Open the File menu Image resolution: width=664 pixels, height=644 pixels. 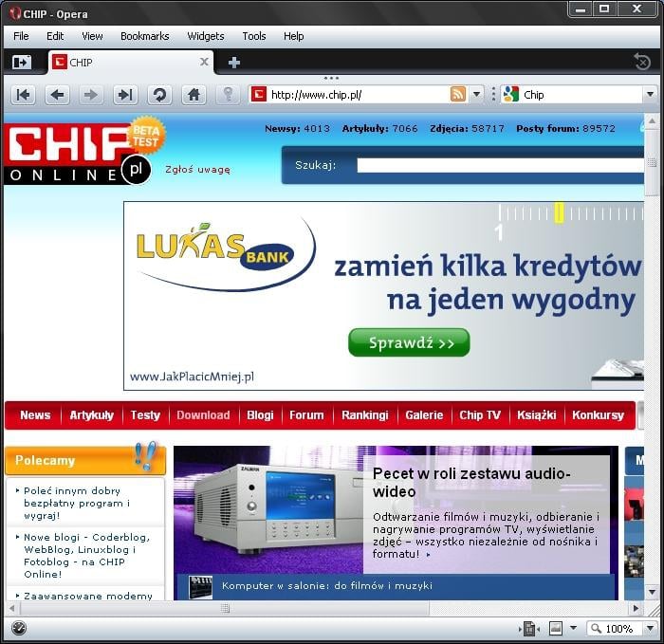(x=21, y=36)
